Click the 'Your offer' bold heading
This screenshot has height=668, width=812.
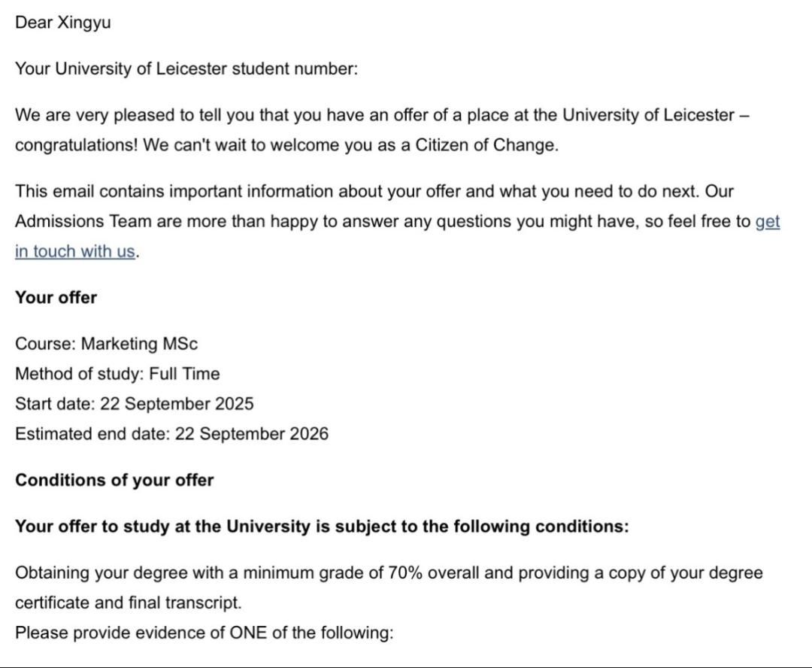56,297
